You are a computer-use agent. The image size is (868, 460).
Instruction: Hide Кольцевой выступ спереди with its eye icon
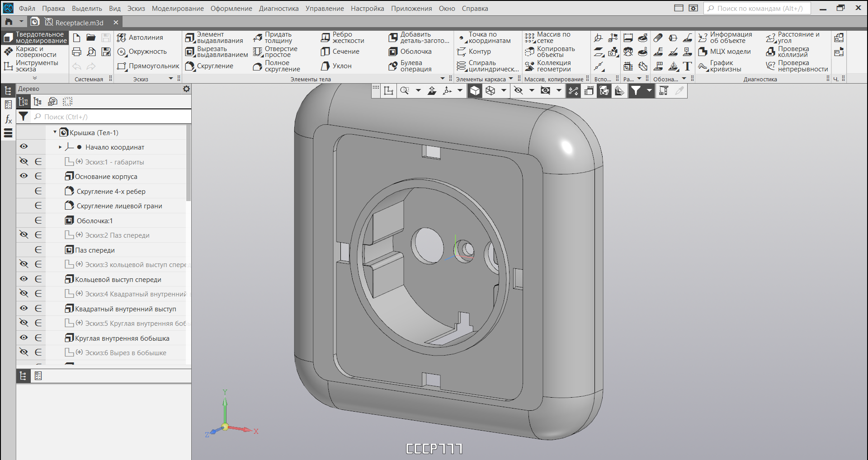(x=24, y=279)
